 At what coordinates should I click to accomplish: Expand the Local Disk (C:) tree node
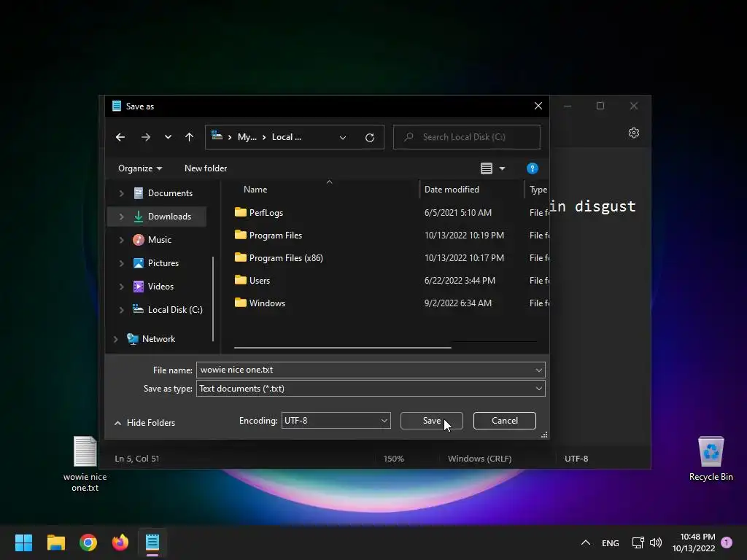[x=121, y=309]
